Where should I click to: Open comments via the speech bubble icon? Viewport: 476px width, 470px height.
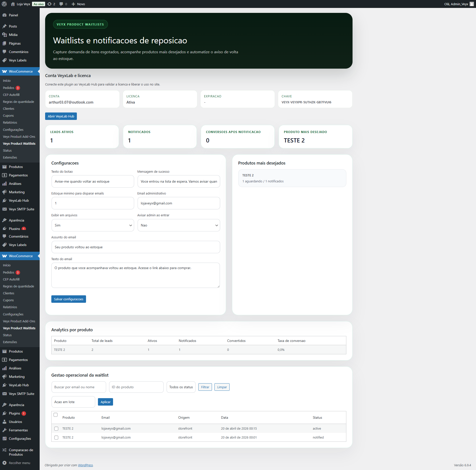[61, 4]
